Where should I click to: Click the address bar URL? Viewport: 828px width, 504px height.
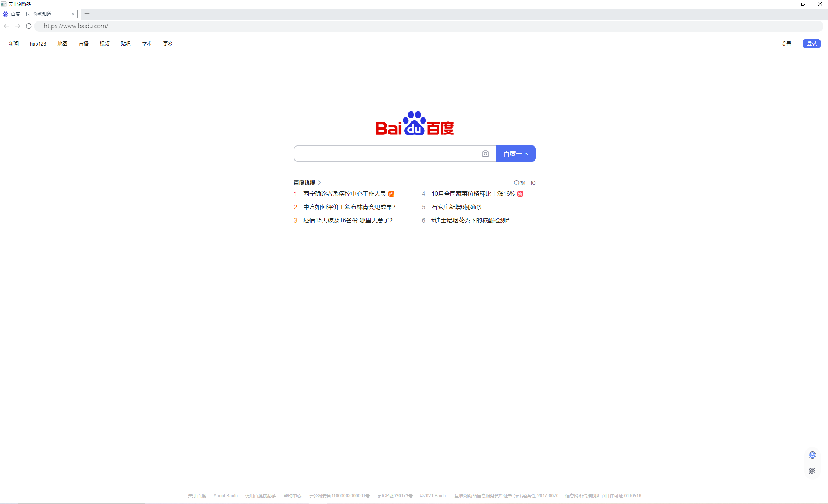[76, 26]
